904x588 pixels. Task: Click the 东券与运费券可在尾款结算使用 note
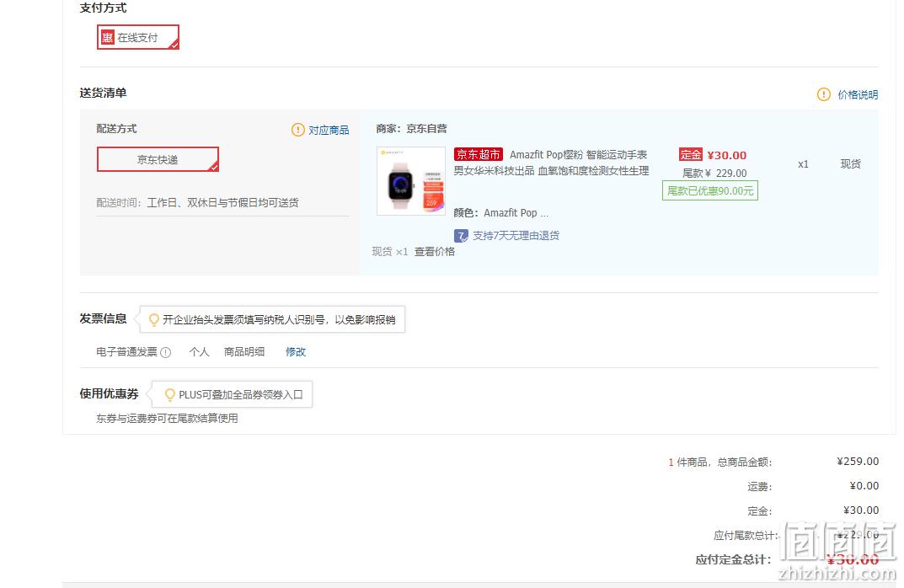pyautogui.click(x=167, y=418)
